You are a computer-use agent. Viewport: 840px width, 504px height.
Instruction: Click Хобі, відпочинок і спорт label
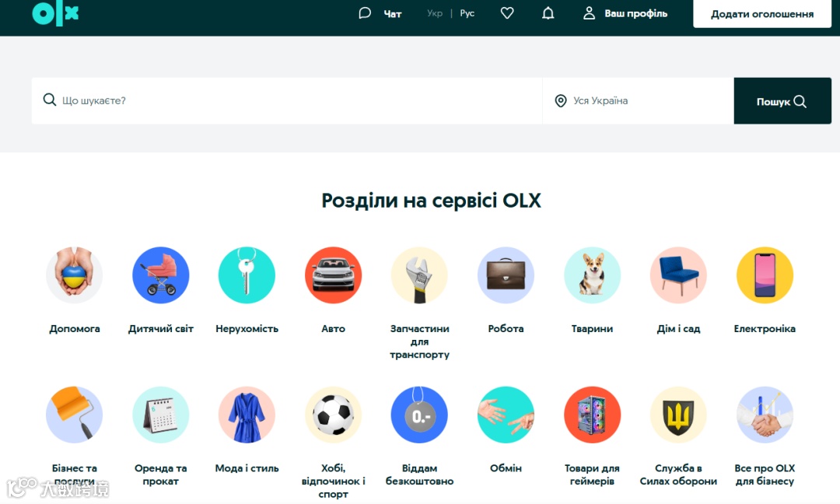click(333, 481)
